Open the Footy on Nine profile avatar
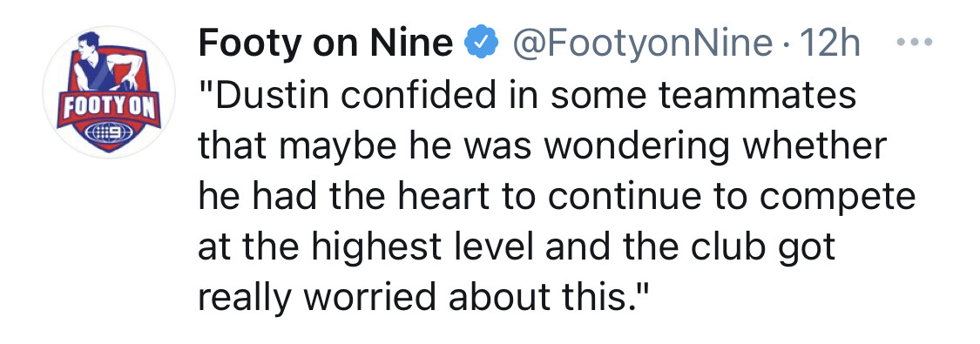 (109, 91)
